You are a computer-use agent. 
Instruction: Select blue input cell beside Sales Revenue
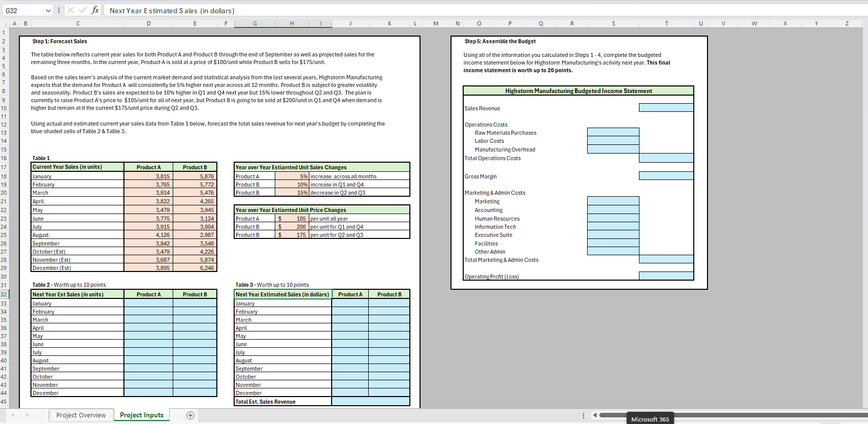point(666,108)
